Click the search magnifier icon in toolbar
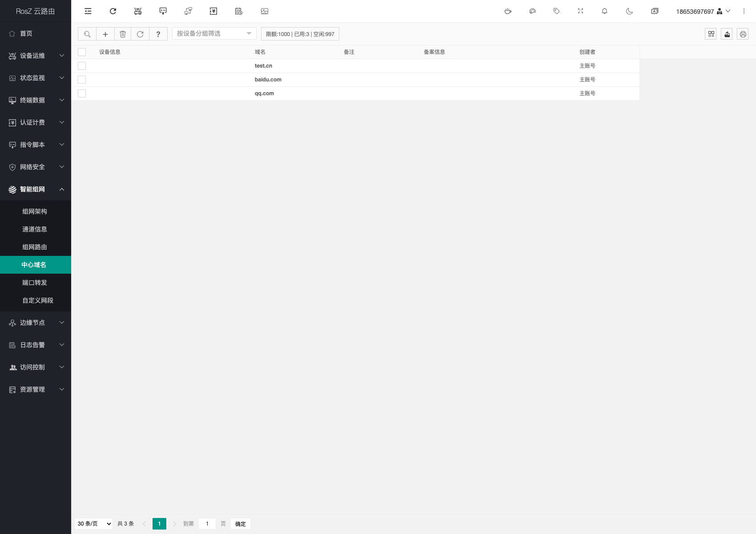The width and height of the screenshot is (756, 534). click(x=87, y=34)
